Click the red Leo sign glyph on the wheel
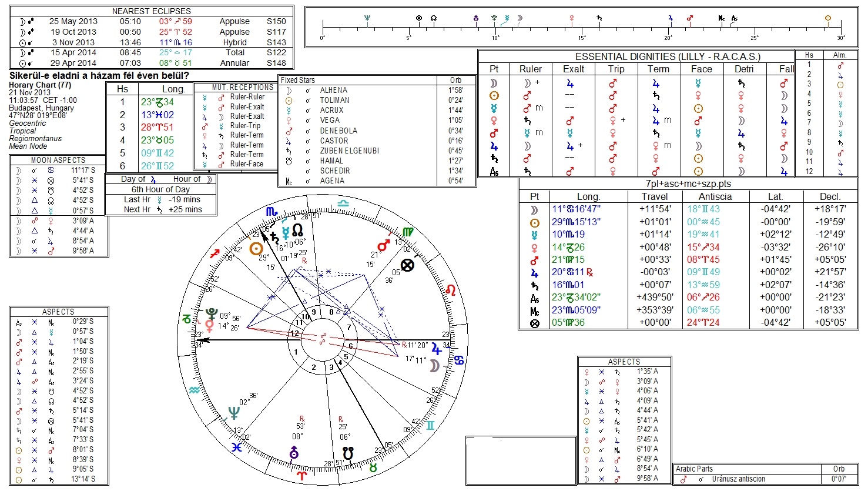The height and width of the screenshot is (491, 868). click(x=451, y=290)
